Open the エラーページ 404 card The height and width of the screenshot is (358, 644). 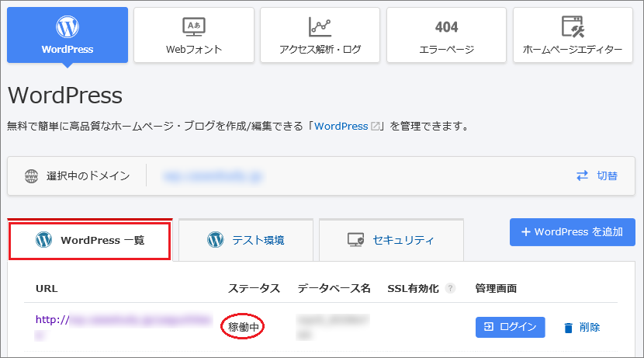(446, 35)
